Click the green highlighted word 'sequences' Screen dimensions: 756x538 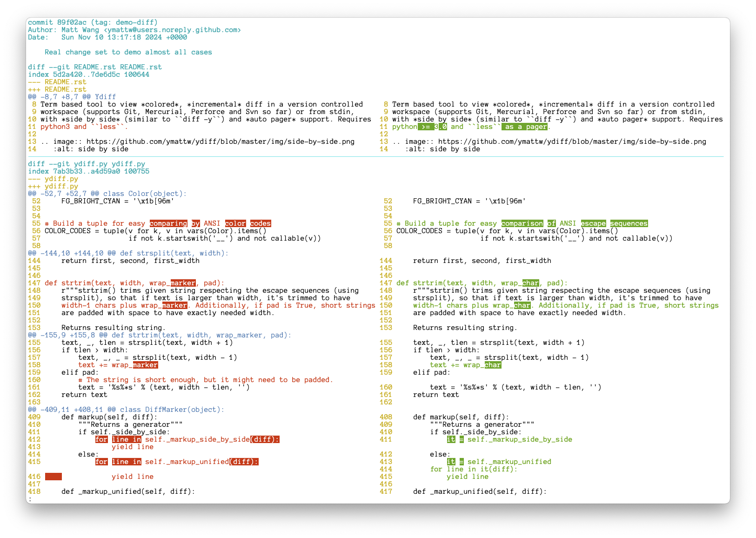point(629,223)
